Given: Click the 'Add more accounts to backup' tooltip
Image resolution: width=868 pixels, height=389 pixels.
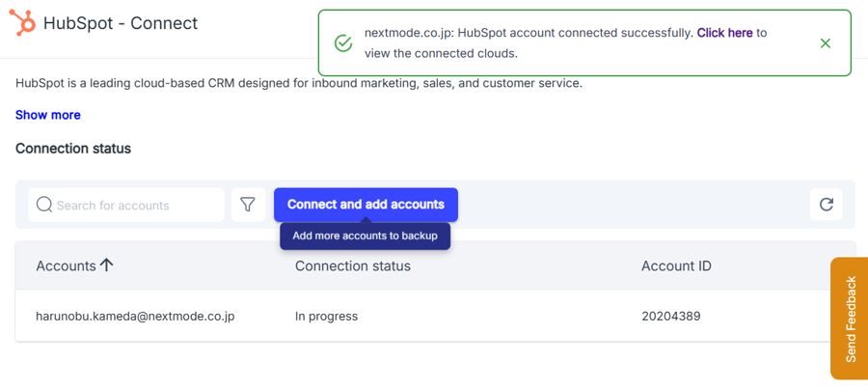Looking at the screenshot, I should [365, 236].
